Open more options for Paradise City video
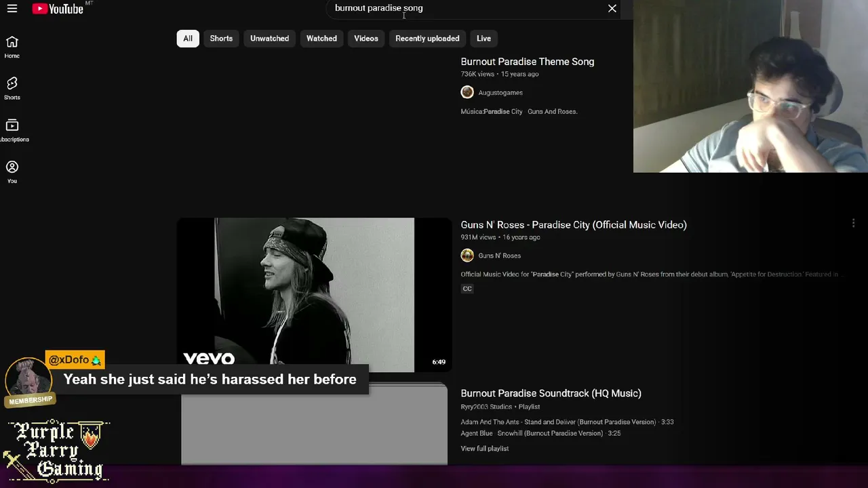The image size is (868, 488). pos(853,223)
